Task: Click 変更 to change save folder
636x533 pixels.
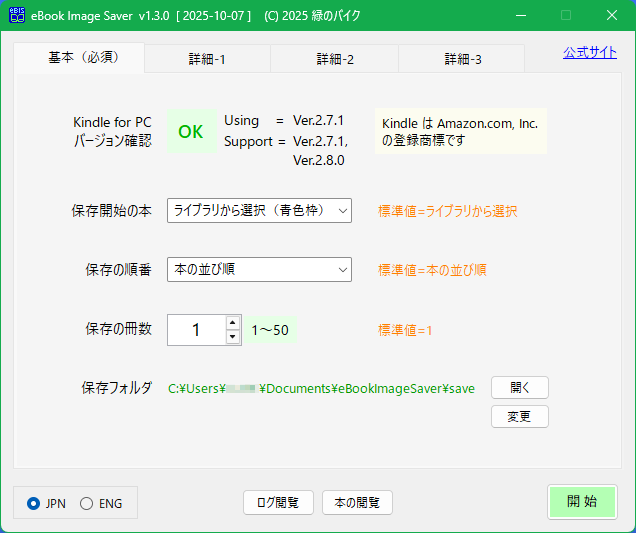Action: pos(519,416)
